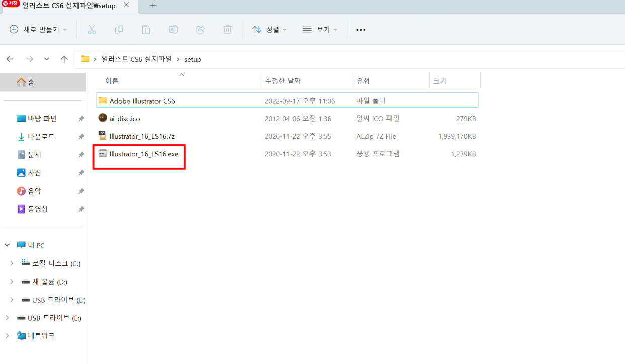The image size is (625, 364).
Task: Click the red 저장 save badge
Action: click(x=11, y=3)
